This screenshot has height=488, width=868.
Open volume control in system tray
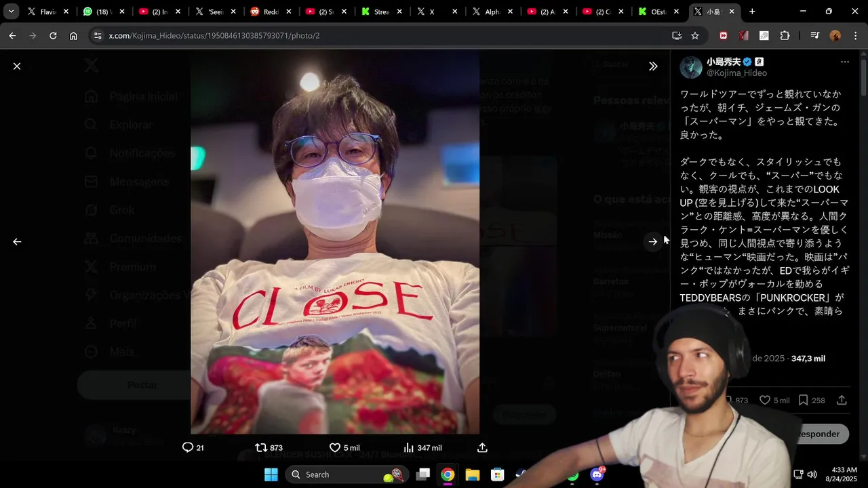pos(812,474)
